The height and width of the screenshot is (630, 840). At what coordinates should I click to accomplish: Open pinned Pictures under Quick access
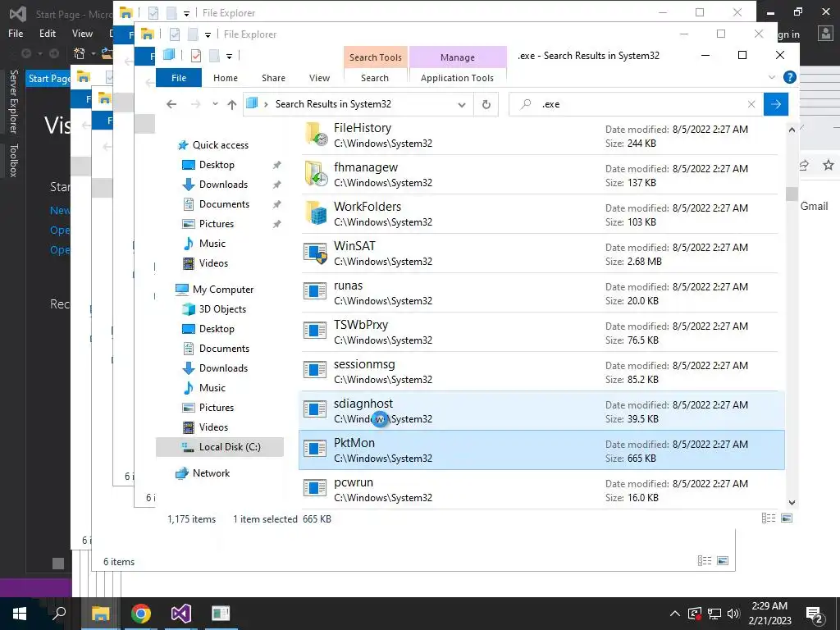coord(217,224)
